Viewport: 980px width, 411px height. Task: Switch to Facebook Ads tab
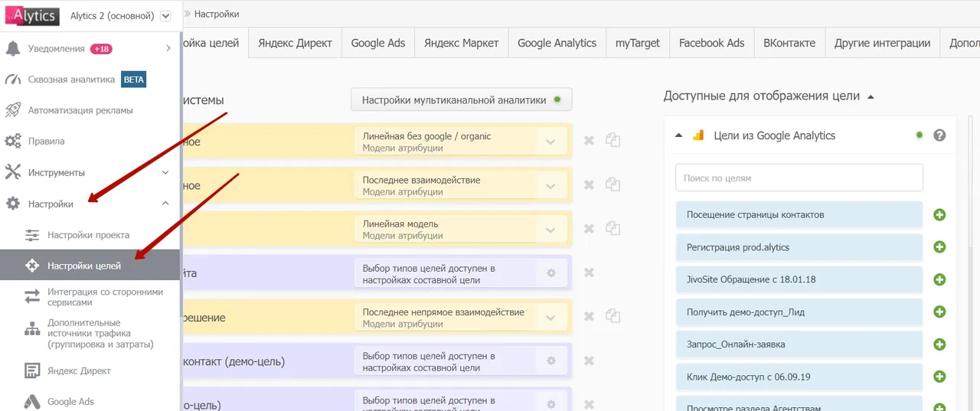[711, 43]
